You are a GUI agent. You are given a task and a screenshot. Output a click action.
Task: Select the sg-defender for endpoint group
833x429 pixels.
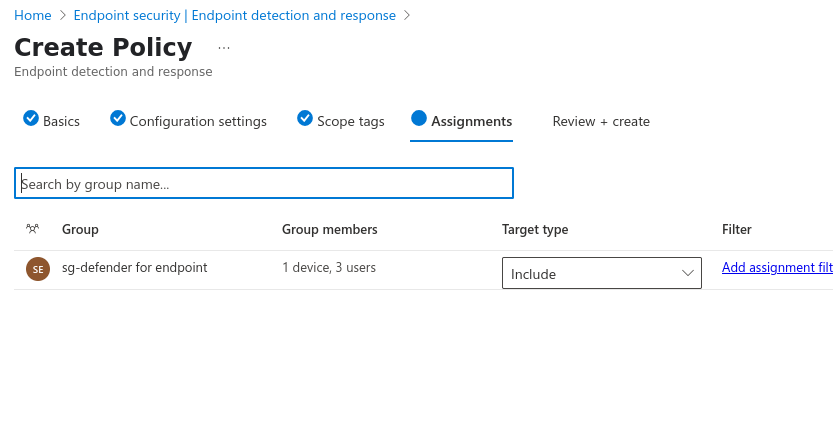click(x=134, y=267)
